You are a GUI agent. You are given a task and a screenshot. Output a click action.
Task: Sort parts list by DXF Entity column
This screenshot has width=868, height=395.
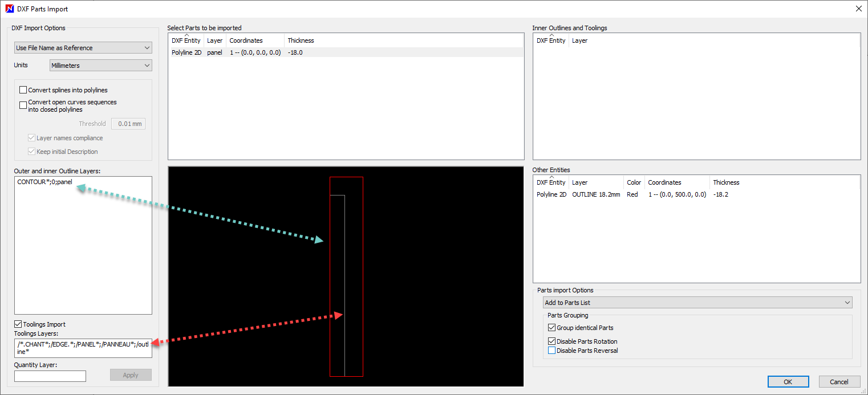186,40
